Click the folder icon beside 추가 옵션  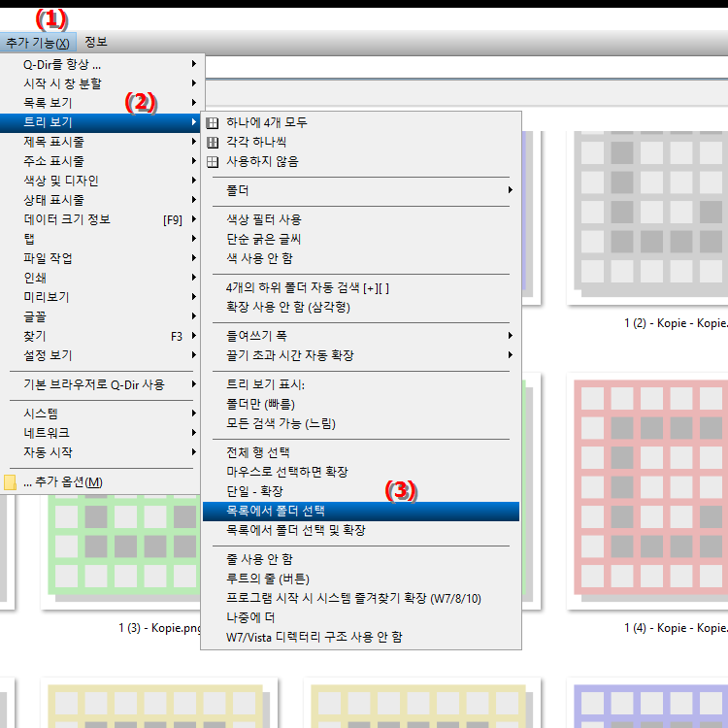coord(10,481)
